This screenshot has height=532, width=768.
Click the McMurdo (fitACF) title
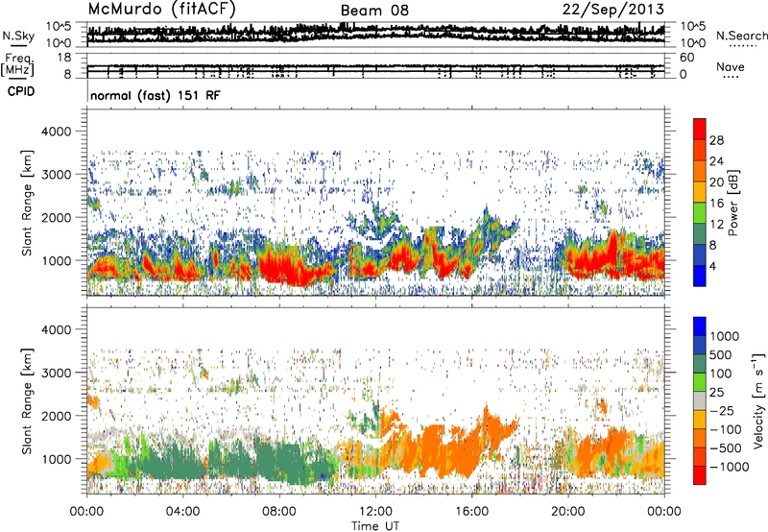pos(161,10)
